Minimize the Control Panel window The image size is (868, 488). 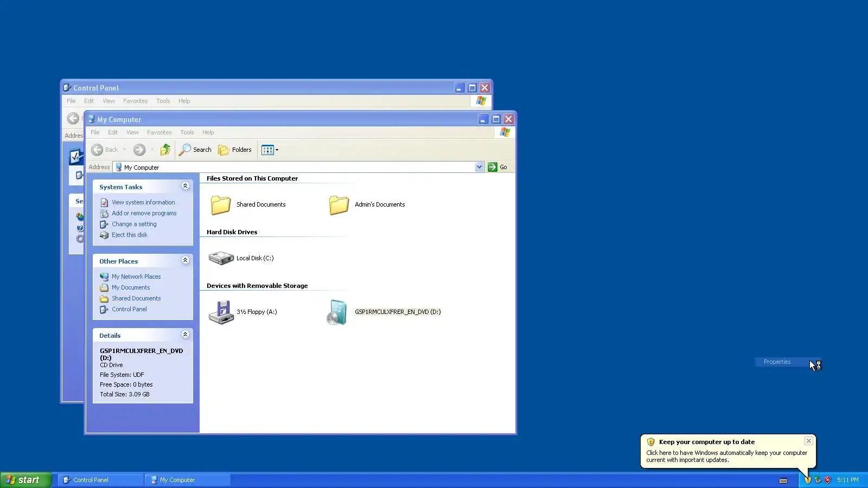click(459, 88)
